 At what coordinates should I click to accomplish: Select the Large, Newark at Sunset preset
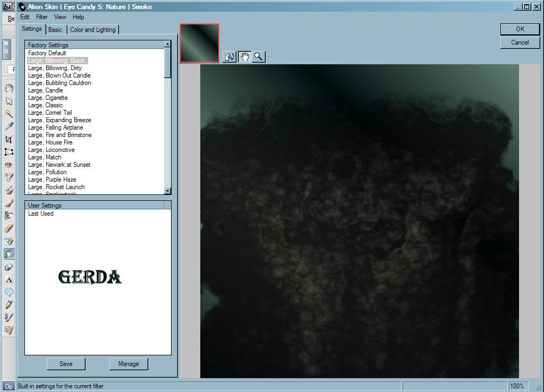coord(59,165)
